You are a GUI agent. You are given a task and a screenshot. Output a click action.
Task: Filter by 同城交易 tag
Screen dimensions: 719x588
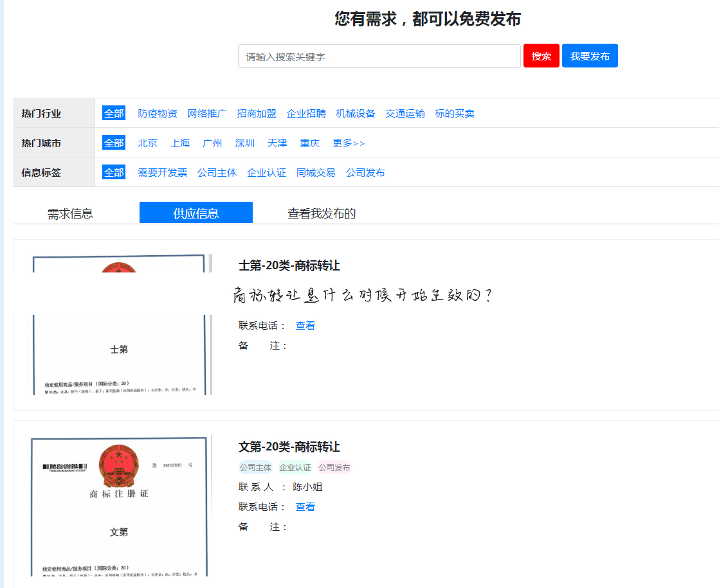(x=316, y=172)
